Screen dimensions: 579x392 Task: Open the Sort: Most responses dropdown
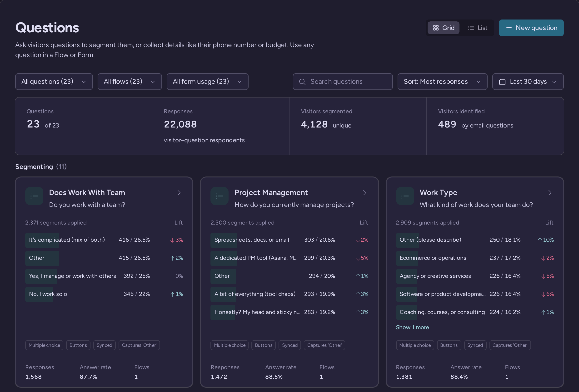point(442,82)
